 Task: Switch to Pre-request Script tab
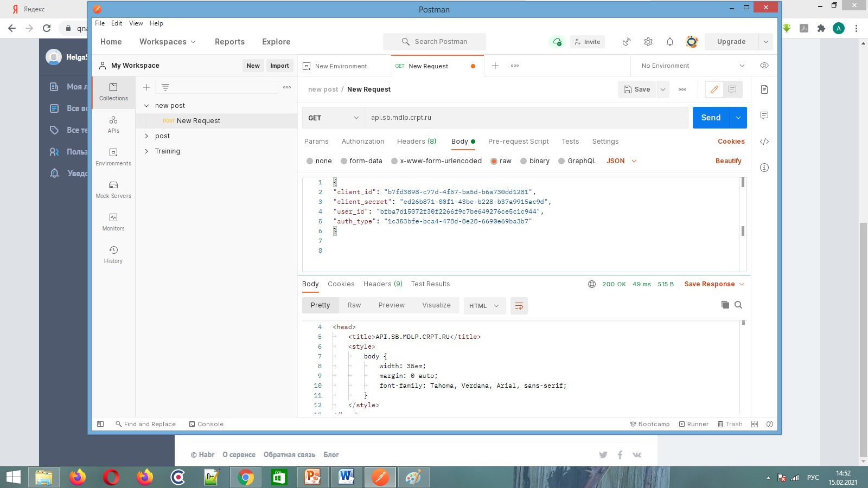(x=518, y=142)
